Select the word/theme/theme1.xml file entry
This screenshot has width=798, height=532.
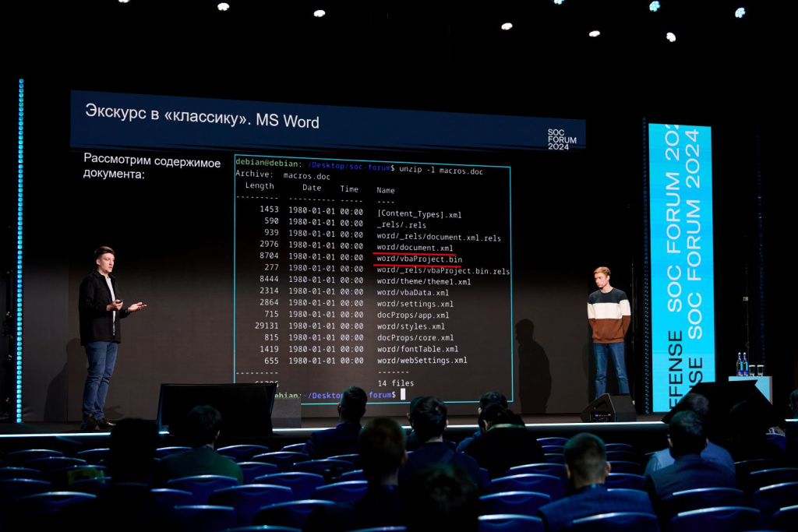pos(424,281)
